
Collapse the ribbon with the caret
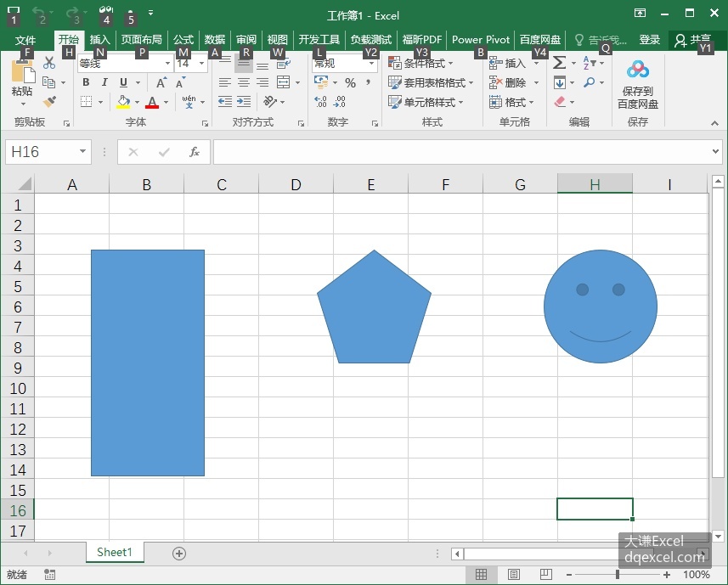coord(714,123)
